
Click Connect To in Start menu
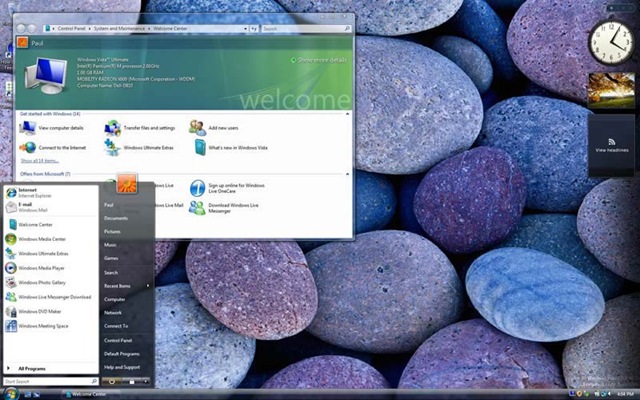(116, 326)
